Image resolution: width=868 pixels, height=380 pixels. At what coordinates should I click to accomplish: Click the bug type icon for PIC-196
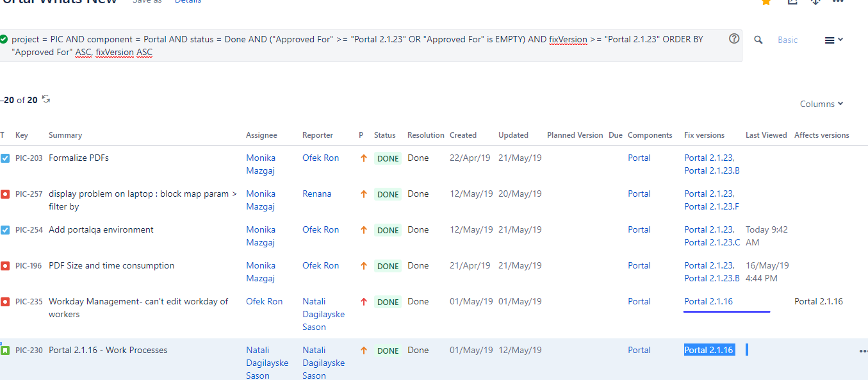[5, 266]
